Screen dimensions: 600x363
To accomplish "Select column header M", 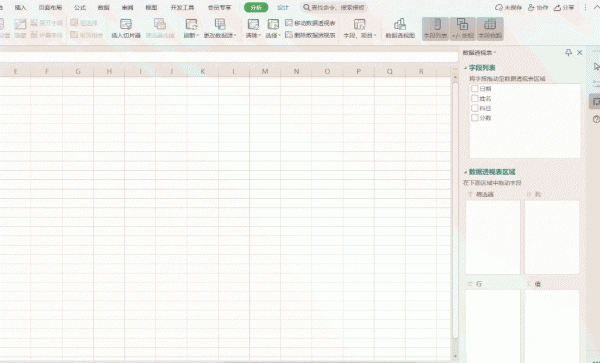I will tap(265, 71).
